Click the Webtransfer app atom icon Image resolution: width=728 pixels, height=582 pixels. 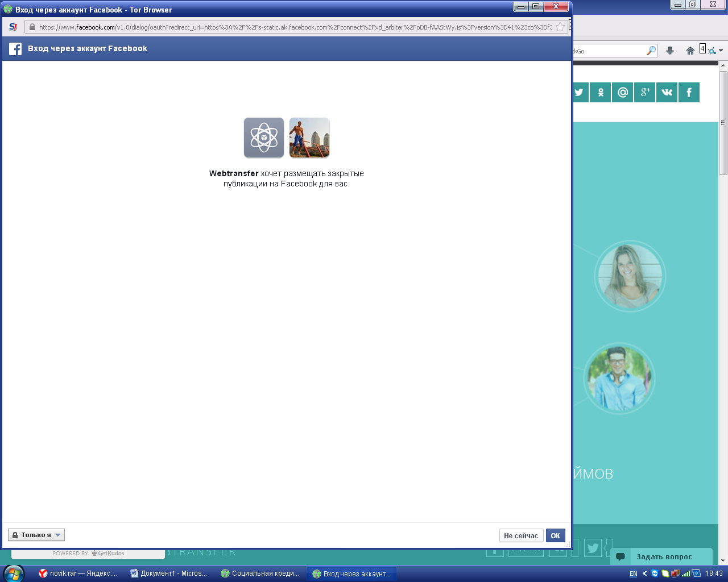[x=264, y=138]
